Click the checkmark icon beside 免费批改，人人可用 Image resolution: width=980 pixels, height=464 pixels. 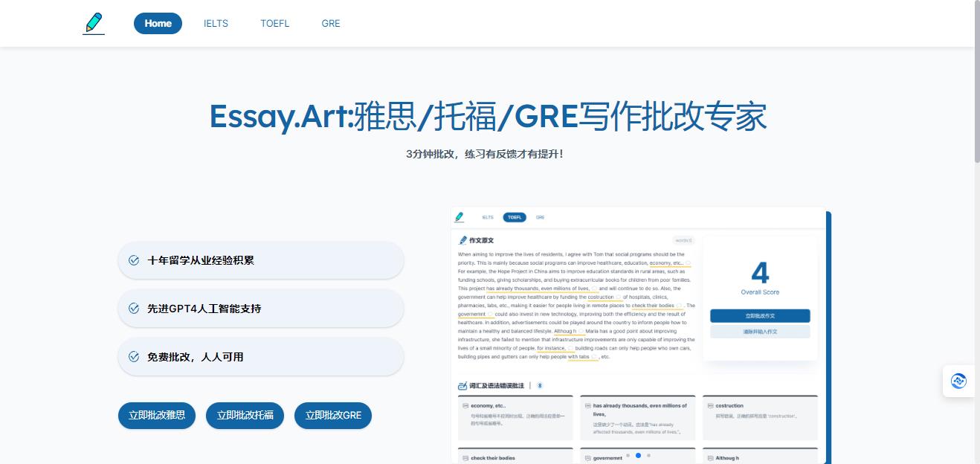pyautogui.click(x=134, y=357)
